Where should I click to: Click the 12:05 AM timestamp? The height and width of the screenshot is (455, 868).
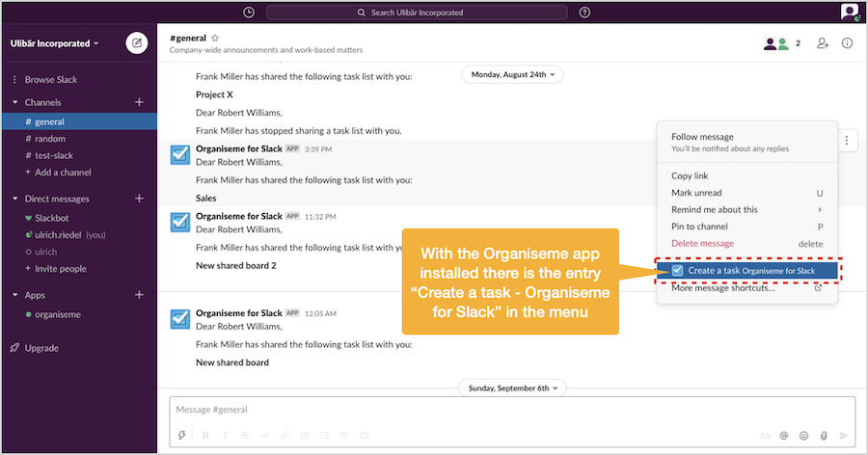(x=320, y=313)
